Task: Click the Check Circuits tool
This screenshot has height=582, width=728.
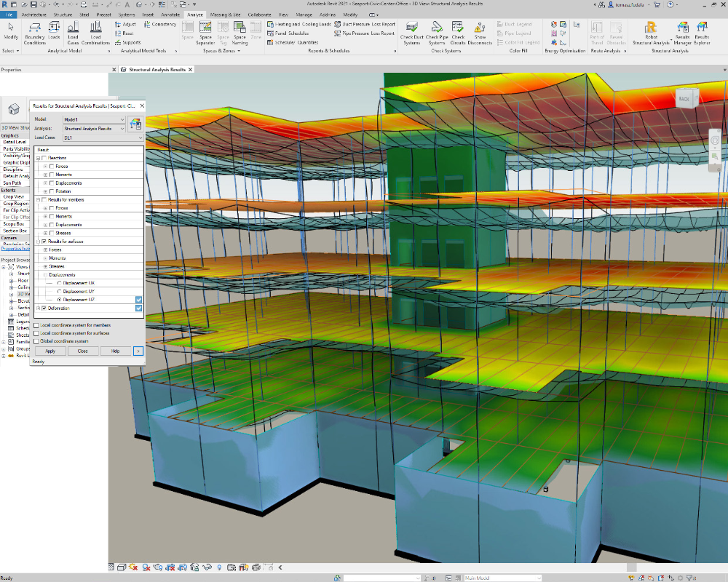Action: (x=458, y=33)
